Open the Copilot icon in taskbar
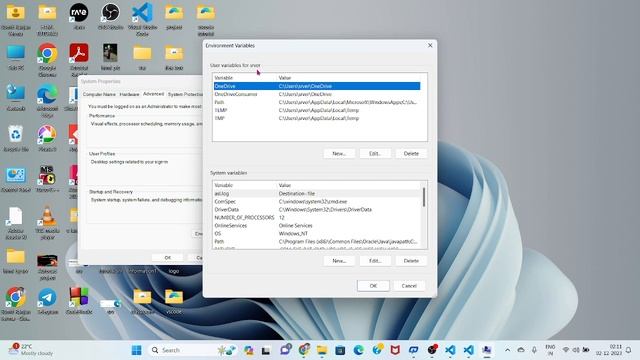The width and height of the screenshot is (640, 360). tap(249, 350)
